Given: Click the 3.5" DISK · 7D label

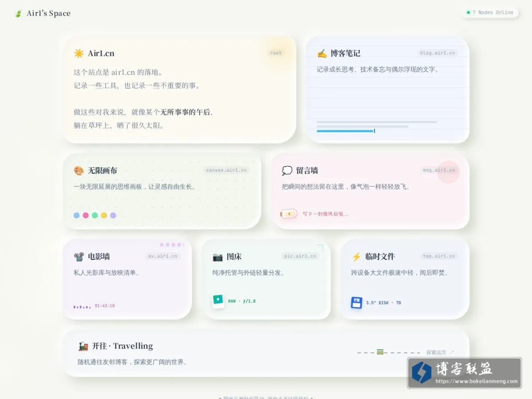Looking at the screenshot, I should (383, 303).
